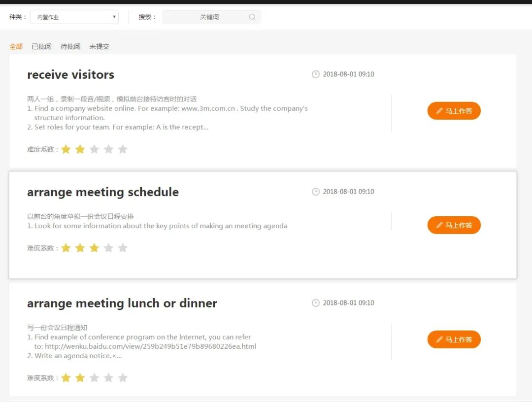Switch to the 已批阅 tab
Viewport: 532px width, 403px height.
(x=41, y=47)
